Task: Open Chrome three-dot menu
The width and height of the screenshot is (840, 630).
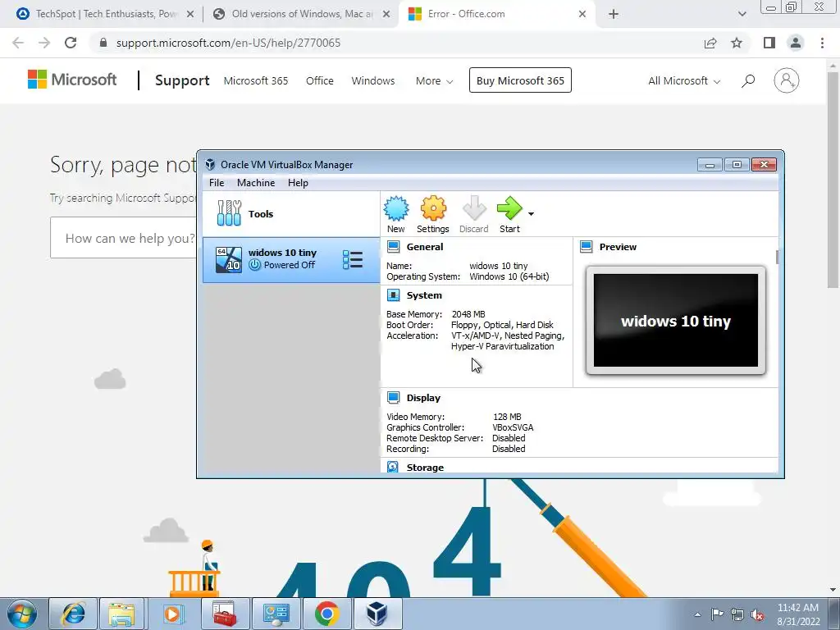Action: coord(822,43)
